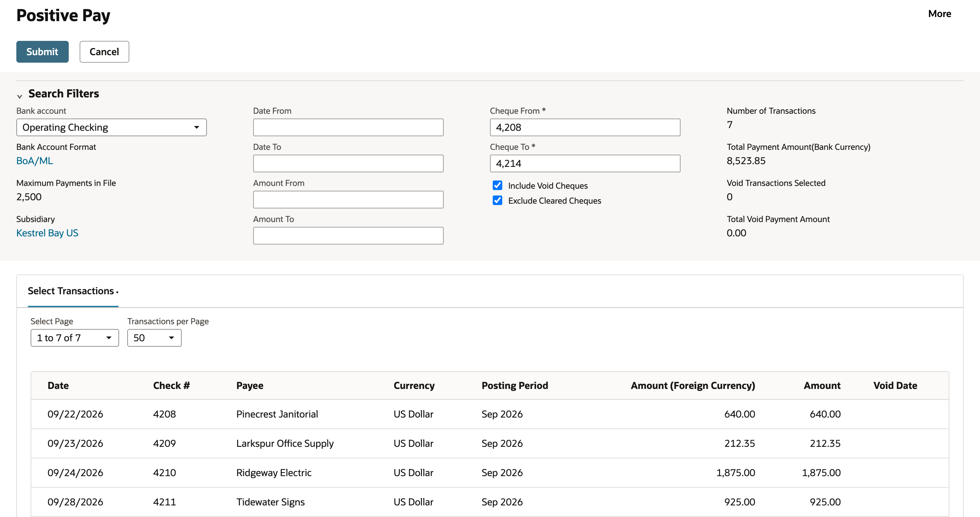Sort by the Date column header
This screenshot has height=517, width=980.
click(x=58, y=385)
